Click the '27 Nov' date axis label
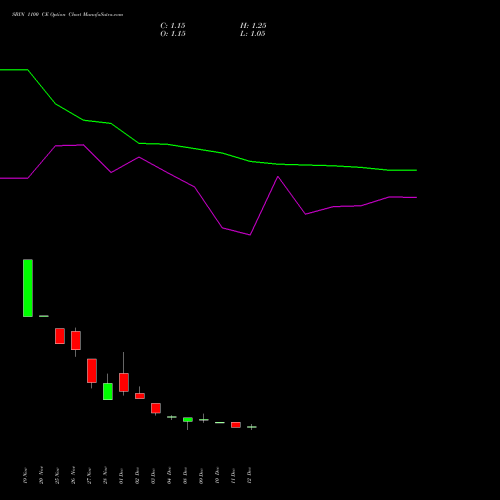Screen dimensions: 500x500 [90, 476]
